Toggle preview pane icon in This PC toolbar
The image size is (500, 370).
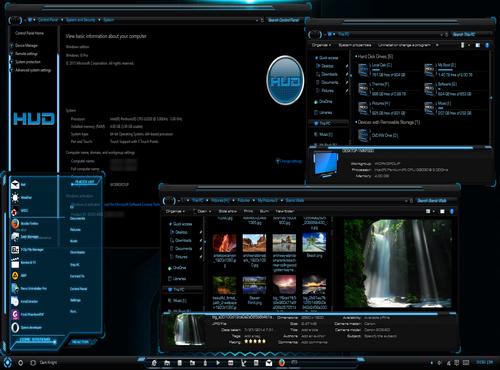click(x=478, y=45)
